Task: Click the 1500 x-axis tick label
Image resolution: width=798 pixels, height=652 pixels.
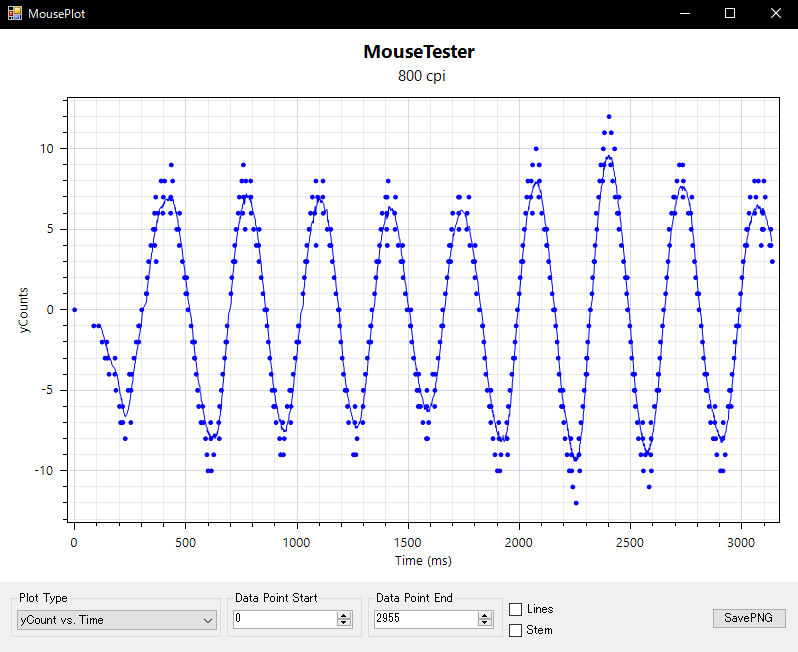Action: (x=408, y=543)
